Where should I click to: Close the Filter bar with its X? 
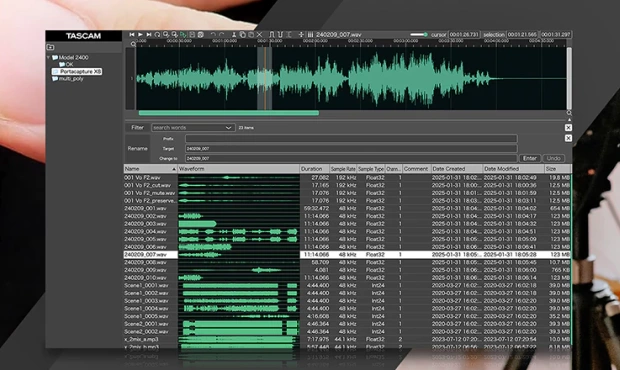[x=568, y=128]
